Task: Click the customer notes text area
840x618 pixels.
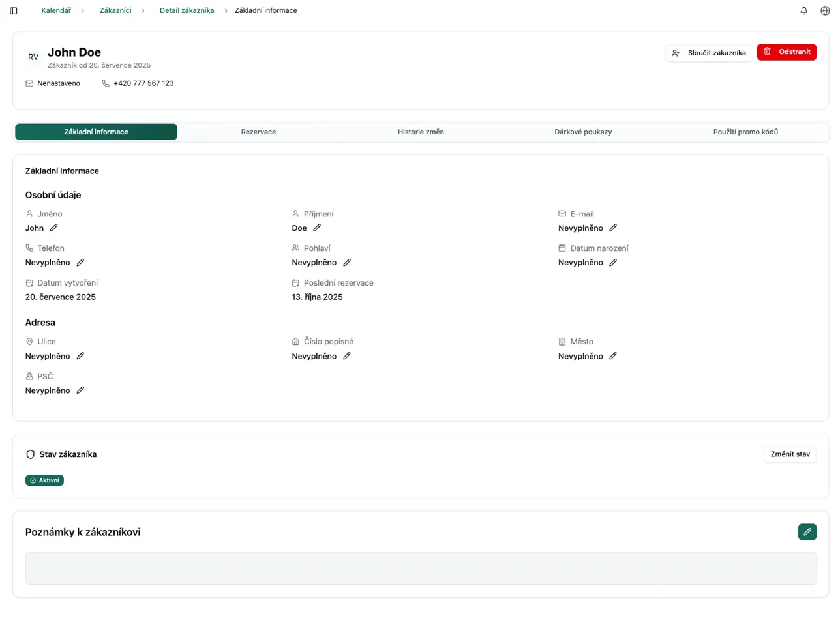Action: (421, 568)
